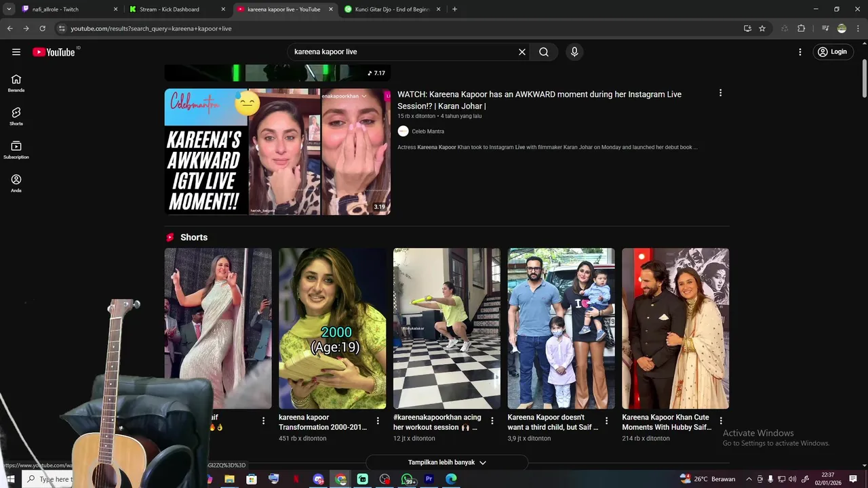
Task: Reload the page in Chrome
Action: click(42, 28)
